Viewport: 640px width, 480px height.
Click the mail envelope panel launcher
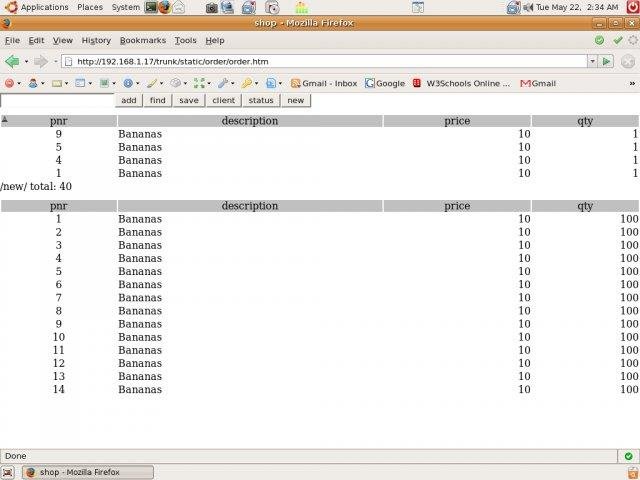click(178, 7)
